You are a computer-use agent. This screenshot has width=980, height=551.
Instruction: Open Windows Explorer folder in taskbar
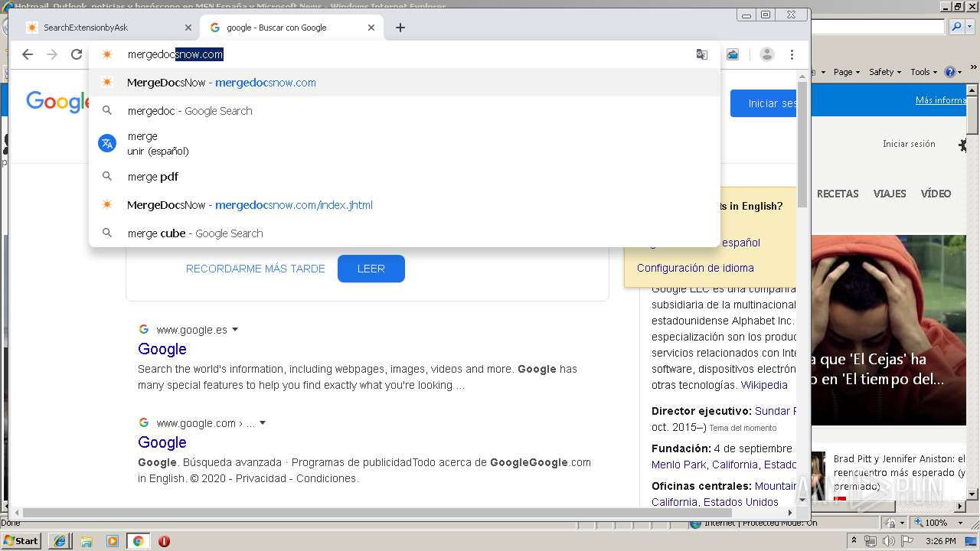pyautogui.click(x=86, y=541)
